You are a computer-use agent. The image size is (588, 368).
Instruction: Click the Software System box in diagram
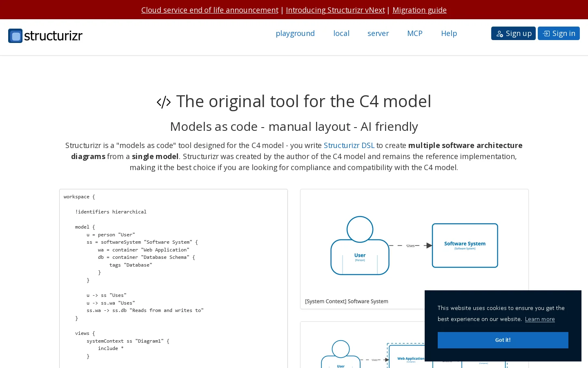pos(465,245)
